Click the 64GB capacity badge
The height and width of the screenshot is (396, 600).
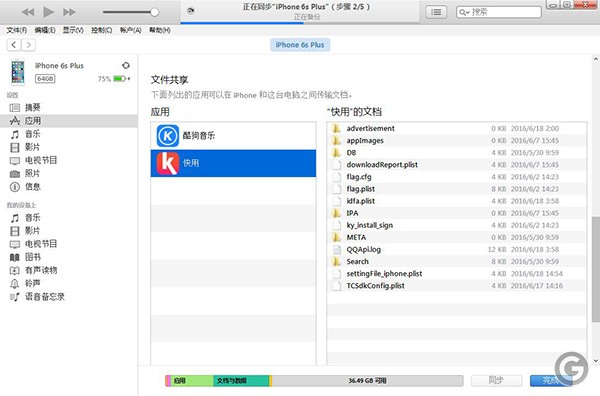pyautogui.click(x=45, y=79)
